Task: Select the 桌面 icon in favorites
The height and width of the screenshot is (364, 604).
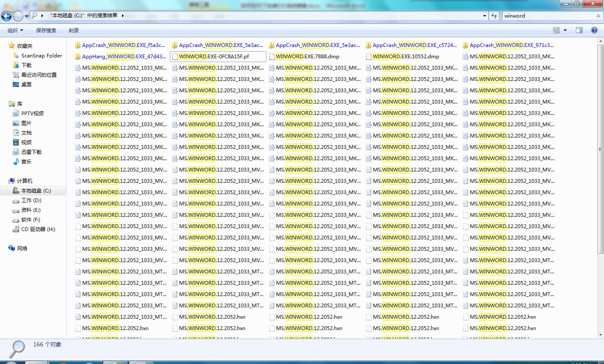Action: 16,84
